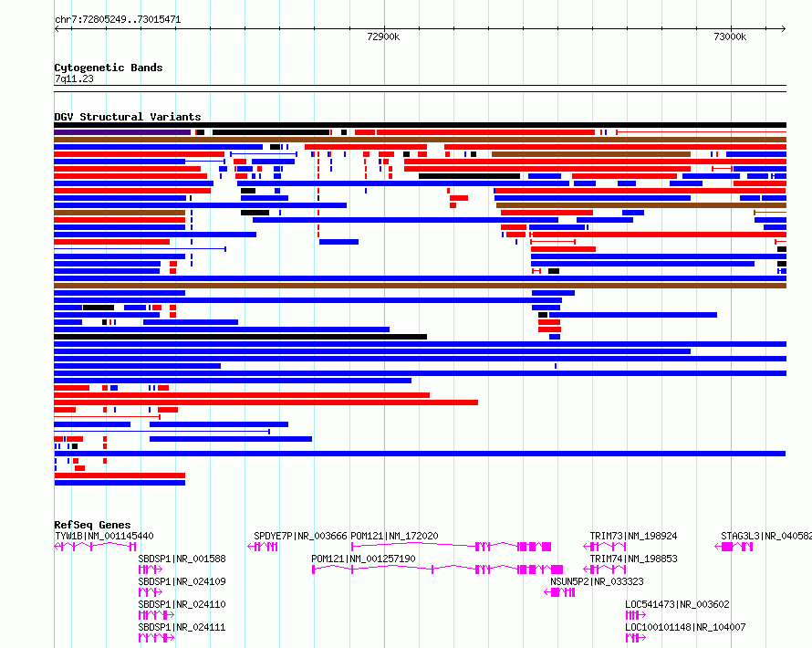Click the topmost black full-width variant bar
This screenshot has height=648, width=812.
tap(420, 125)
